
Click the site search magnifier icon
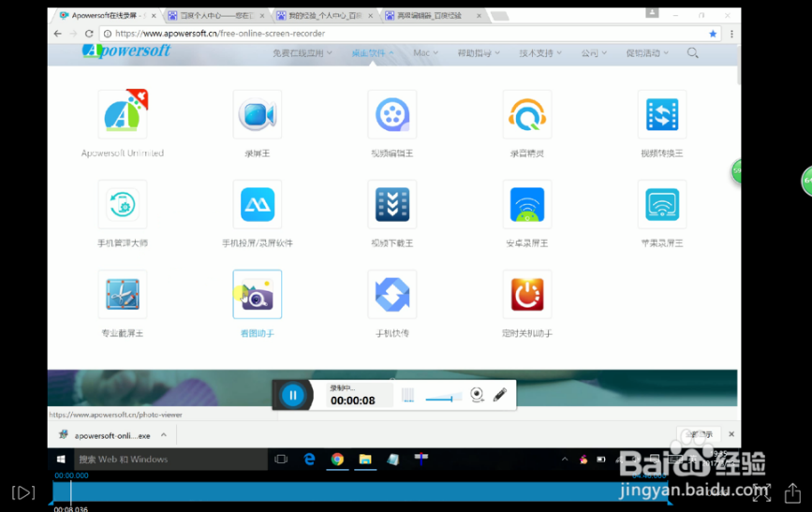coord(692,52)
